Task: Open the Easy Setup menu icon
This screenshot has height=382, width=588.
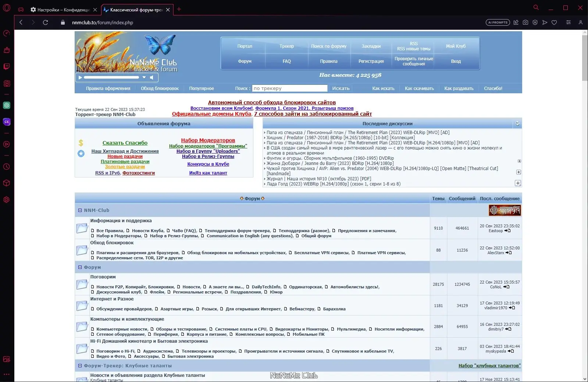Action: [x=569, y=22]
